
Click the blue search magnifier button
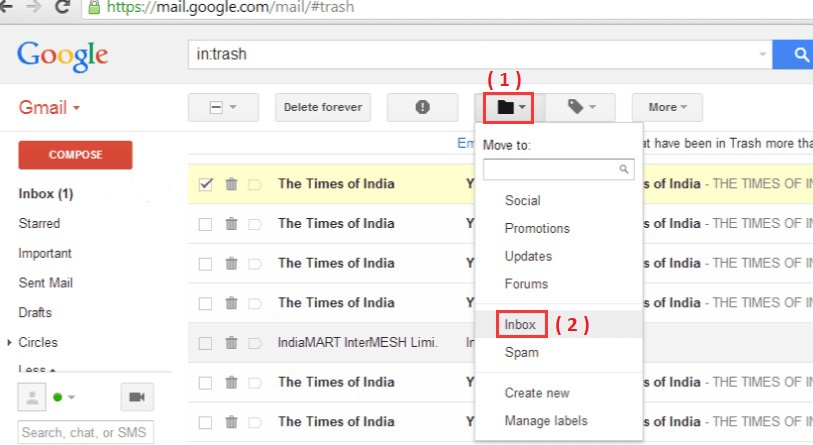point(795,54)
